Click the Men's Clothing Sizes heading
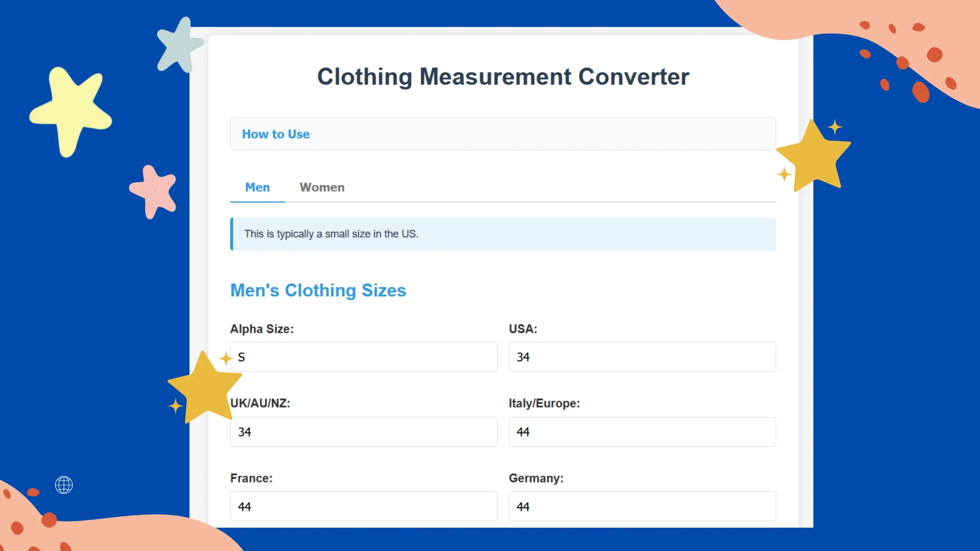The width and height of the screenshot is (980, 551). 318,290
